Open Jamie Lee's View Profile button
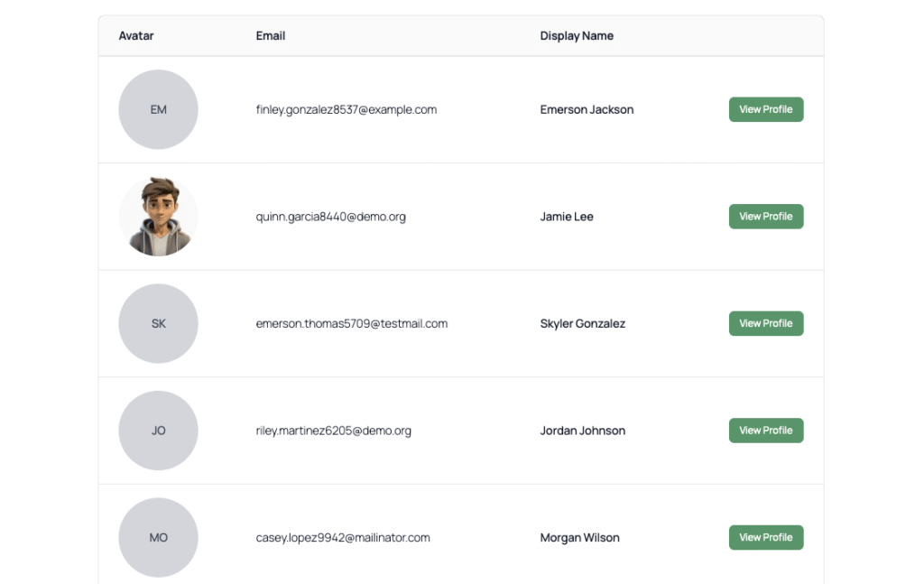Screen dimensions: 924x584 (x=765, y=217)
